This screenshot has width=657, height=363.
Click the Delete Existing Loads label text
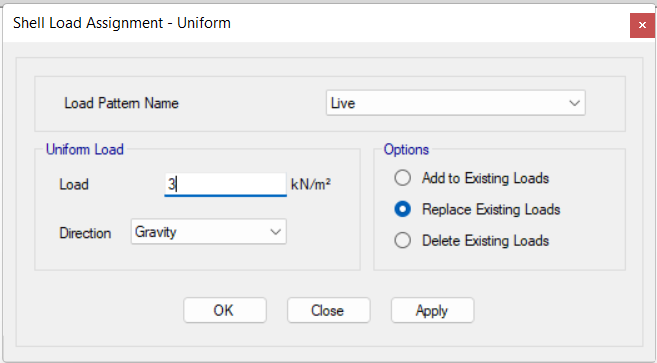[485, 241]
